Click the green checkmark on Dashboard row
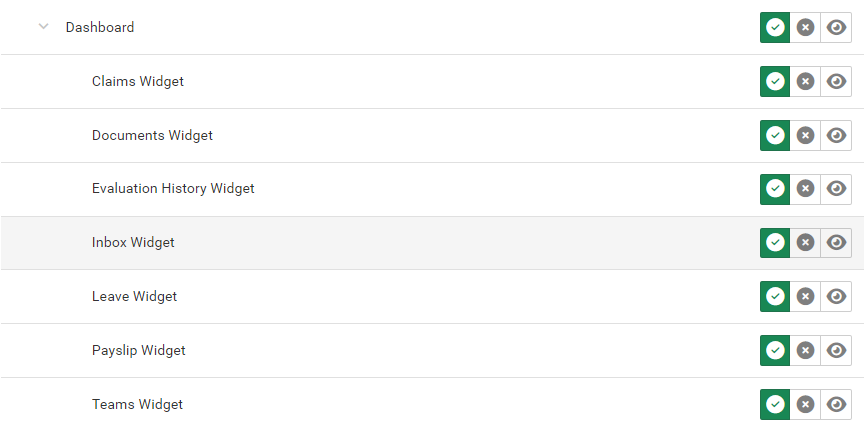 pos(775,27)
